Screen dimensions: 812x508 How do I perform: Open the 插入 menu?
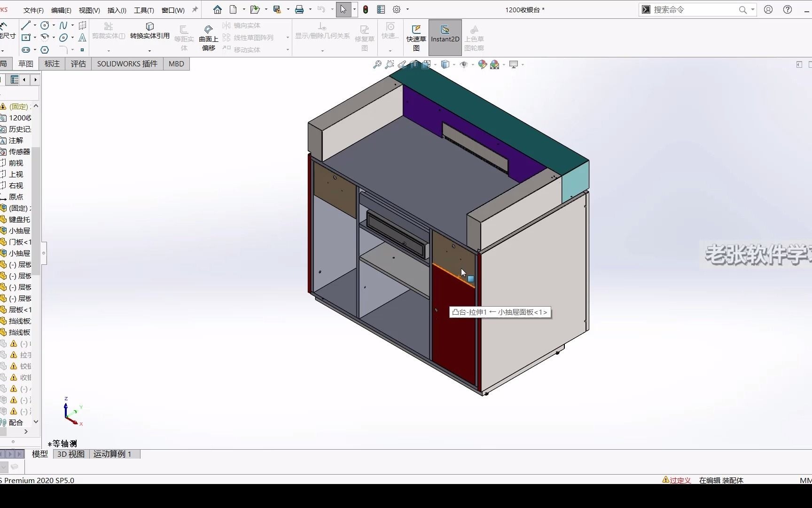point(117,9)
